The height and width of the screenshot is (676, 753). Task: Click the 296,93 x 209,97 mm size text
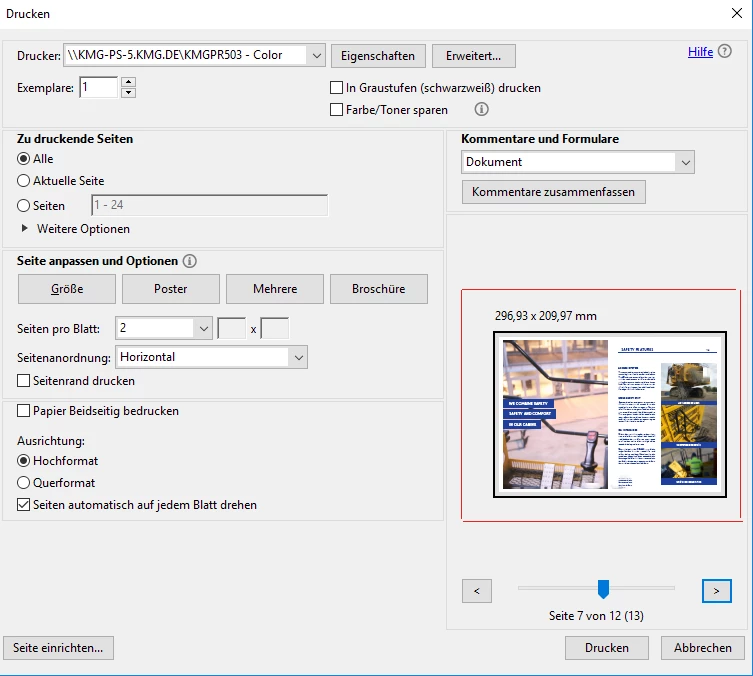click(x=546, y=316)
